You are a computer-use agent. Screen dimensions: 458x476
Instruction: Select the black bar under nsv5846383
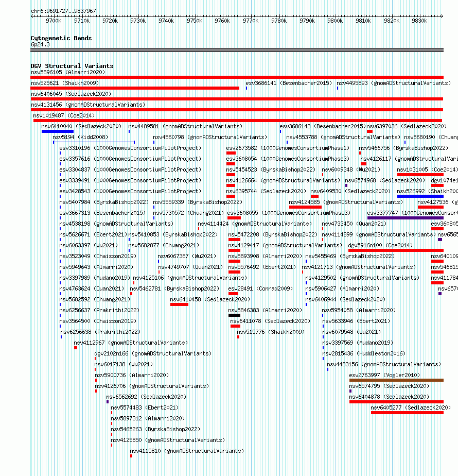tap(235, 315)
